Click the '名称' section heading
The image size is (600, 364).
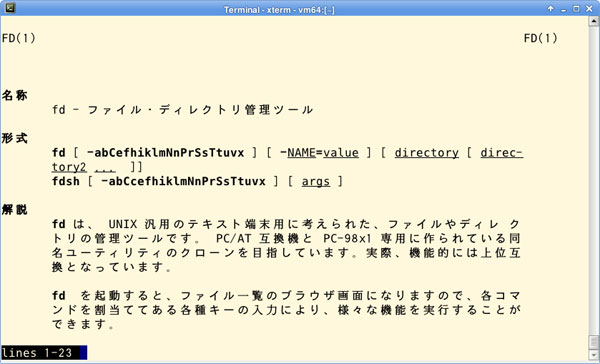pyautogui.click(x=15, y=95)
